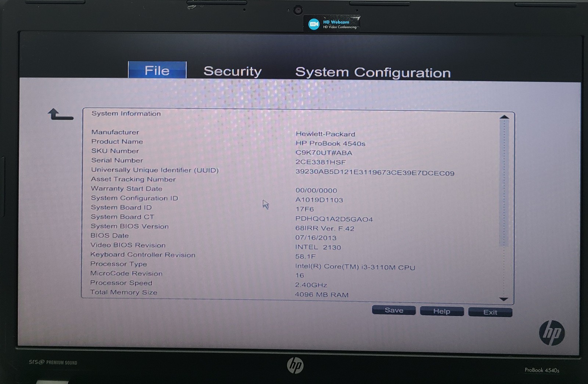Click the Manufacturer label
588x384 pixels.
115,132
